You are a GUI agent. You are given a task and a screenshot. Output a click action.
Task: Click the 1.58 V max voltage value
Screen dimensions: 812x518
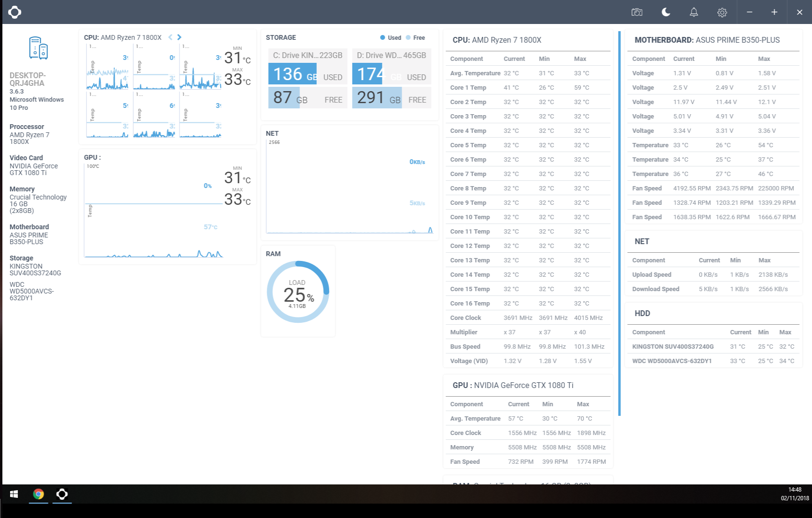pyautogui.click(x=767, y=73)
